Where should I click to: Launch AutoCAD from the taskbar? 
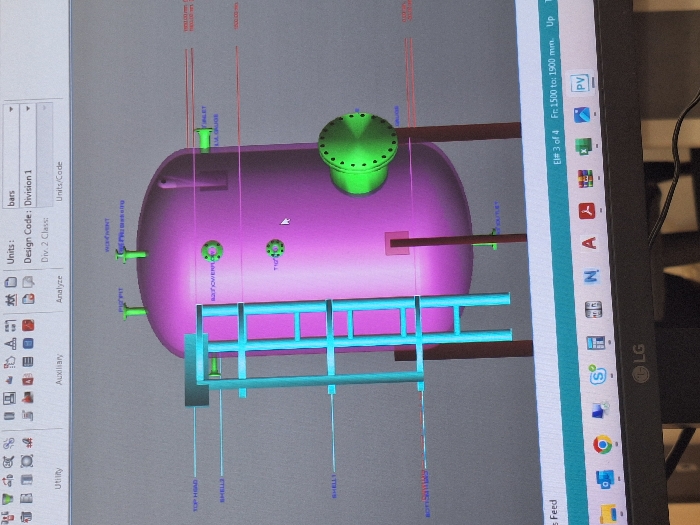(x=591, y=243)
